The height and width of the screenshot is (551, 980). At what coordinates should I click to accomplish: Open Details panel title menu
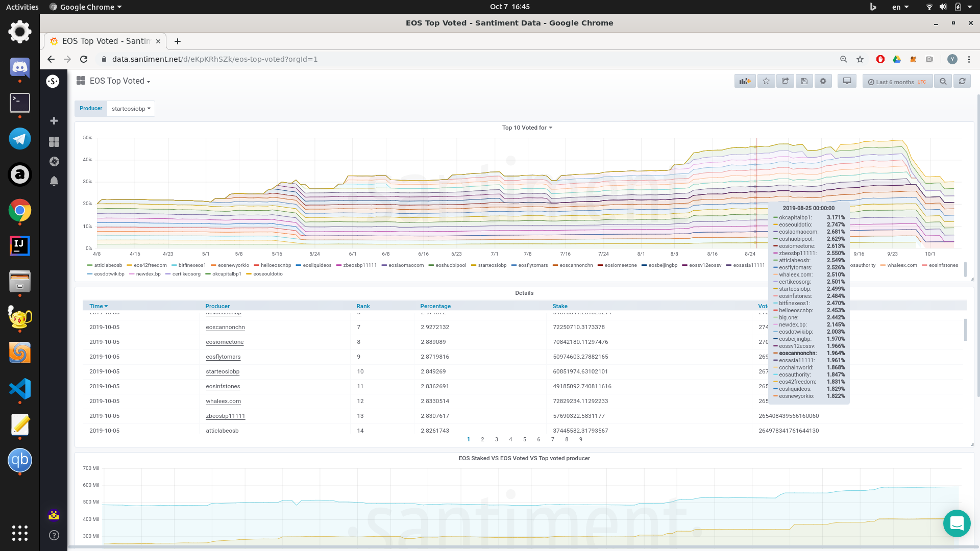click(x=524, y=293)
